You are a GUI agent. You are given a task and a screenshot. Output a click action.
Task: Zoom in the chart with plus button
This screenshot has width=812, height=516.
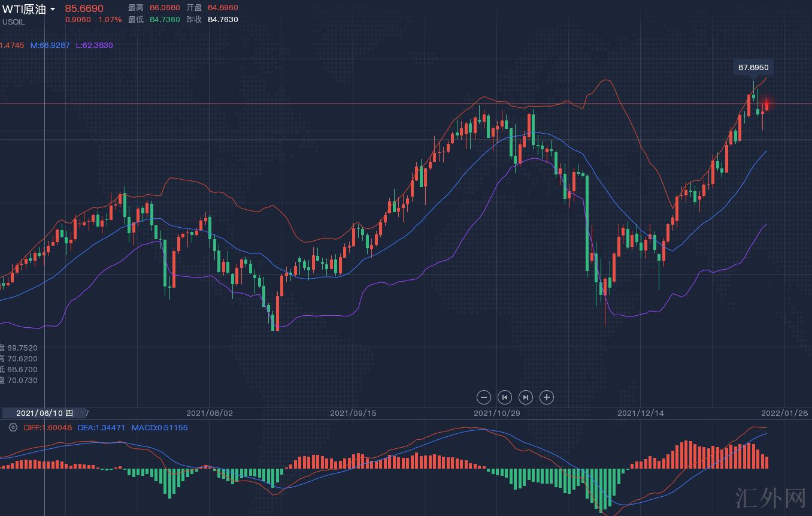pyautogui.click(x=546, y=397)
